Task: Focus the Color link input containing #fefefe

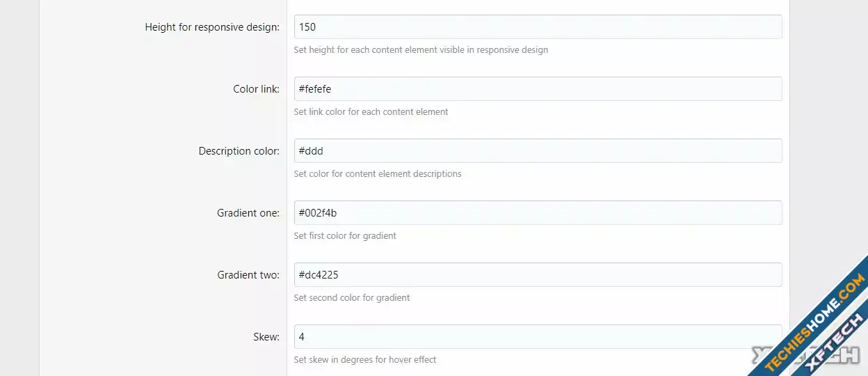Action: [x=538, y=89]
